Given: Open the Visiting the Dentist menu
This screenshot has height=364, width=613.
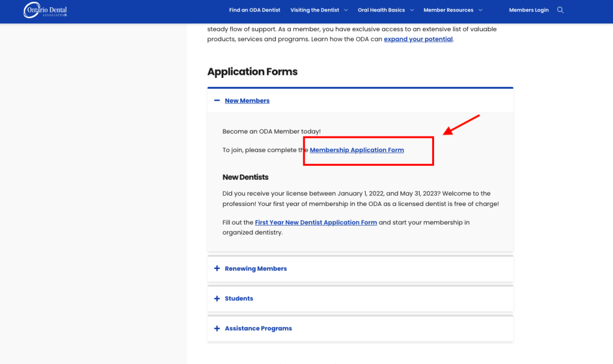Looking at the screenshot, I should point(315,10).
